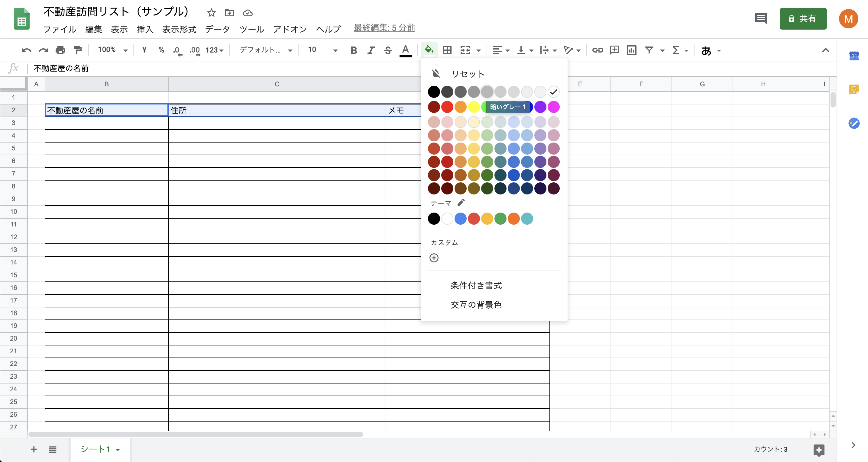Star the document

211,13
